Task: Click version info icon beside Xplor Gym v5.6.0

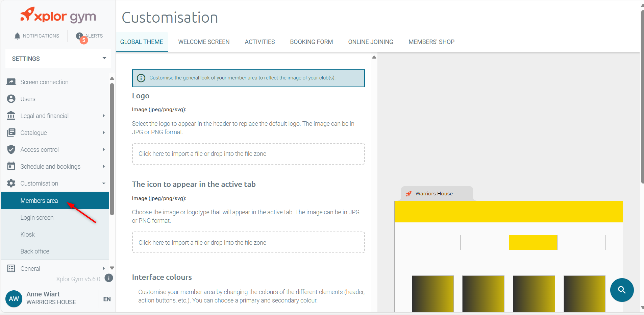Action: (x=108, y=278)
